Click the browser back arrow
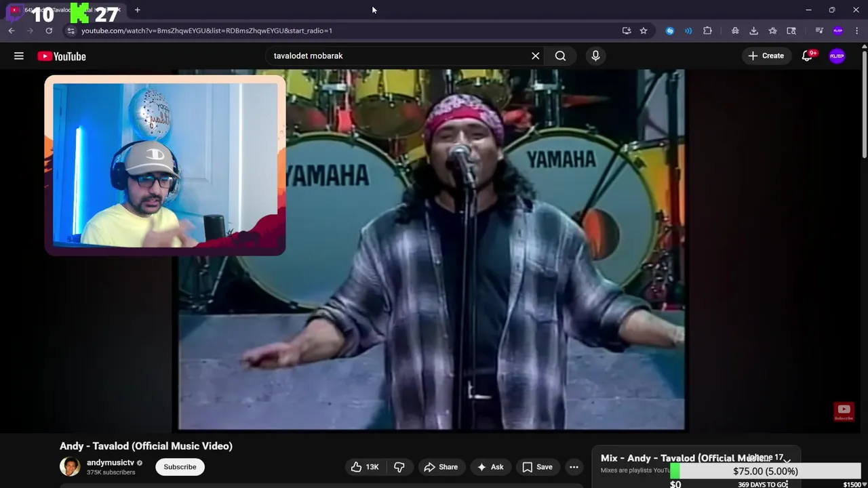Screen dimensions: 868x488 [12, 30]
